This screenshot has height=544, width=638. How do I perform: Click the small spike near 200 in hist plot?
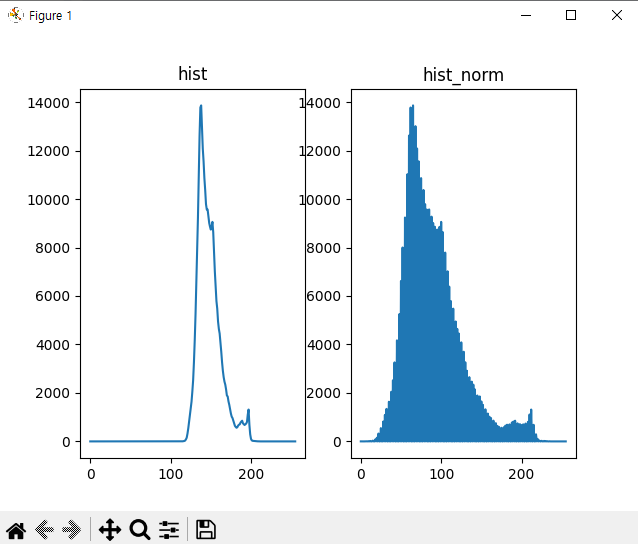click(x=248, y=411)
